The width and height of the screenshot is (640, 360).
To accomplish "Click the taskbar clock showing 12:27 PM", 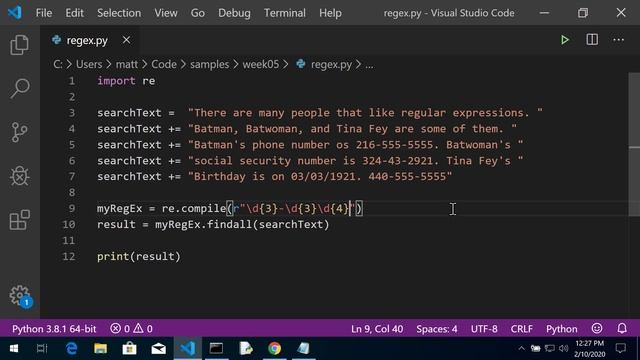I will point(589,348).
